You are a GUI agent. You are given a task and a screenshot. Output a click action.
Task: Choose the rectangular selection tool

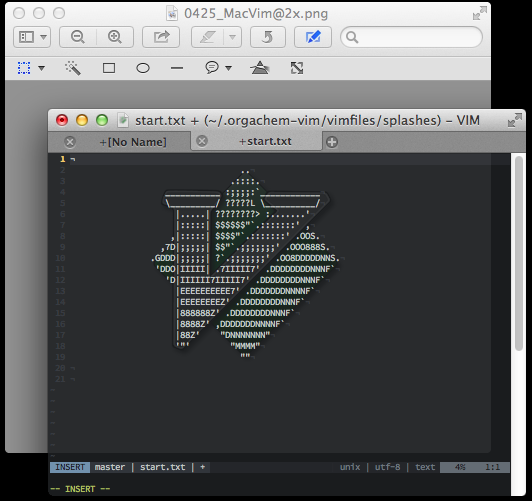pos(24,68)
